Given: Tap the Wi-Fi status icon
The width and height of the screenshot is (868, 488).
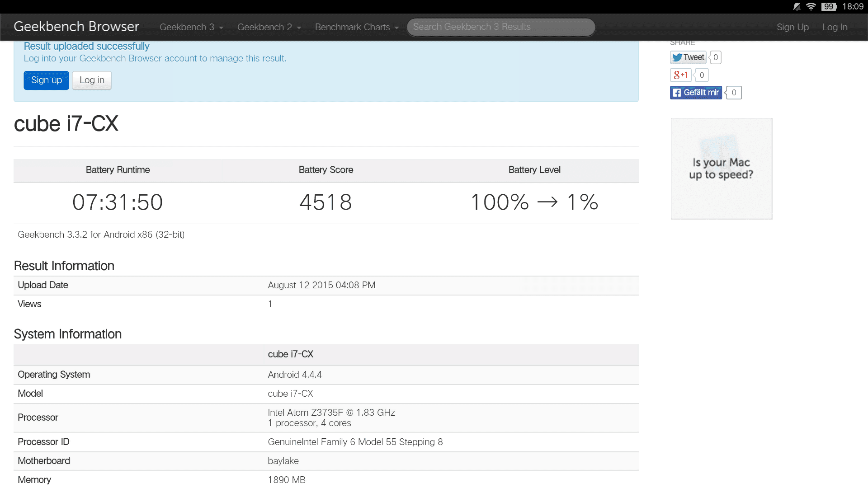Looking at the screenshot, I should click(x=811, y=7).
